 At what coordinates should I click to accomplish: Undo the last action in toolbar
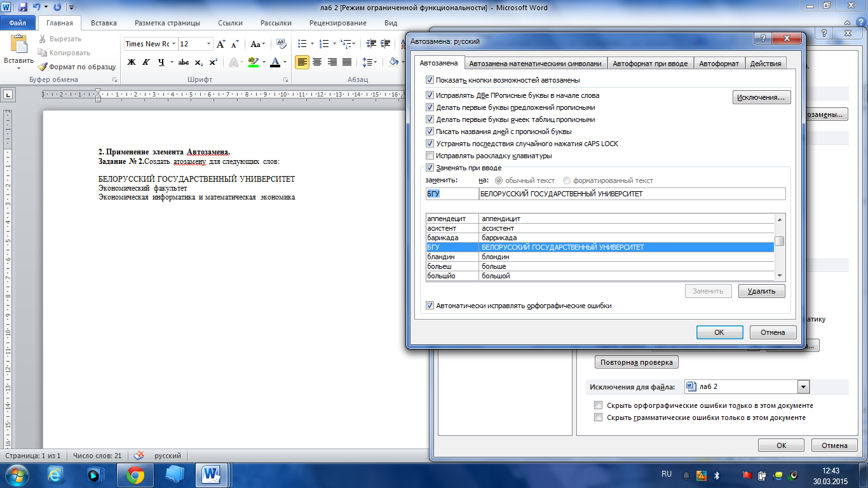(x=37, y=8)
